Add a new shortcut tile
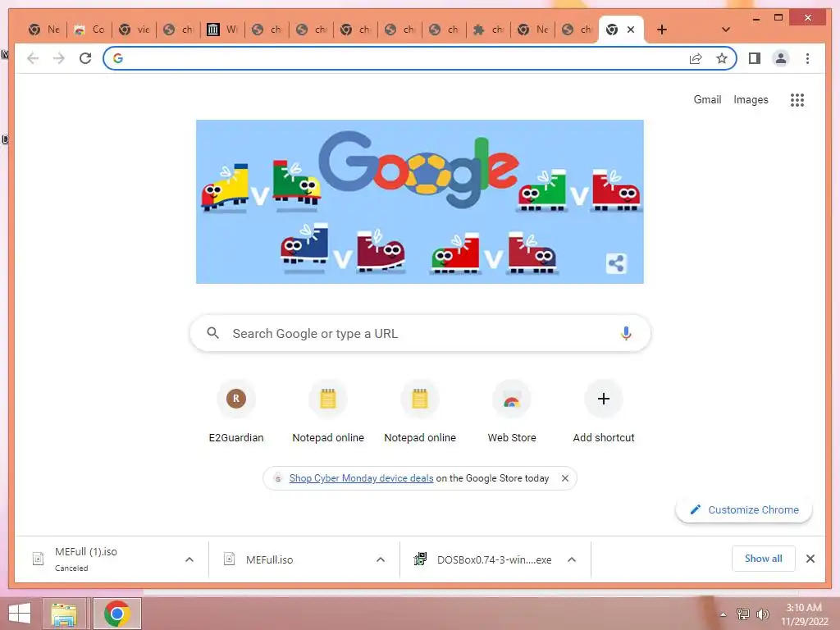The width and height of the screenshot is (840, 630). [603, 412]
